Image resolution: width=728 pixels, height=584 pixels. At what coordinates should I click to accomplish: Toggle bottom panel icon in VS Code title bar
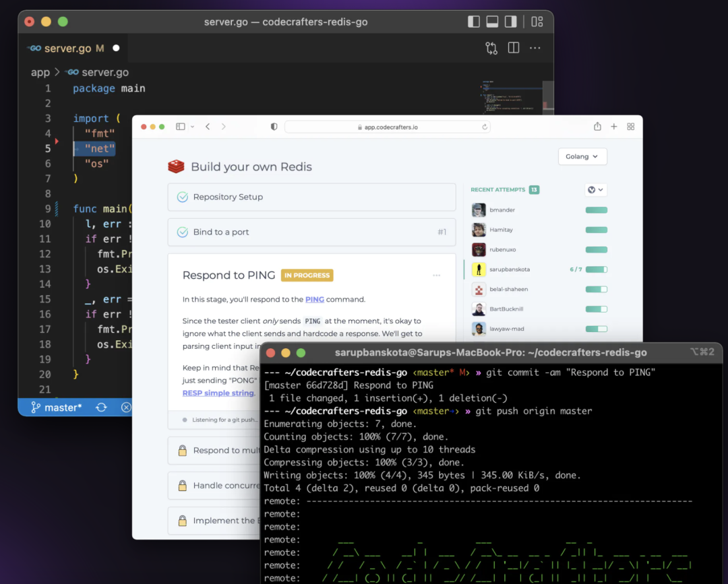click(492, 22)
